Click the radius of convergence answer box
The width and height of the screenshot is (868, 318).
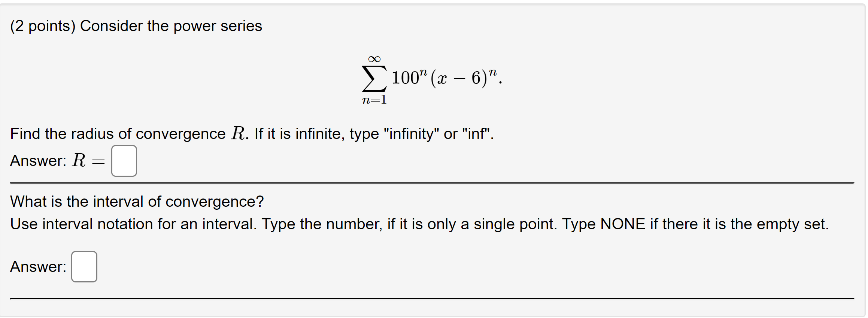pyautogui.click(x=124, y=161)
